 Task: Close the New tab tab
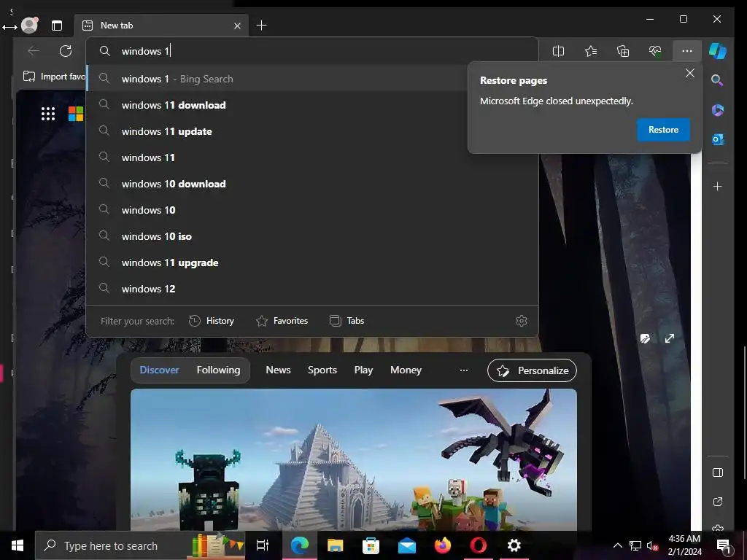pos(237,26)
